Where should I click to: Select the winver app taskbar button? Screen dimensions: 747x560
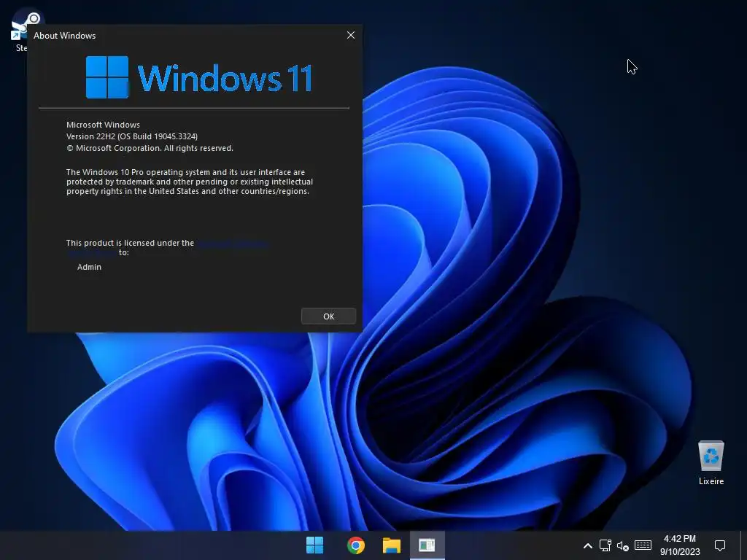pyautogui.click(x=427, y=545)
